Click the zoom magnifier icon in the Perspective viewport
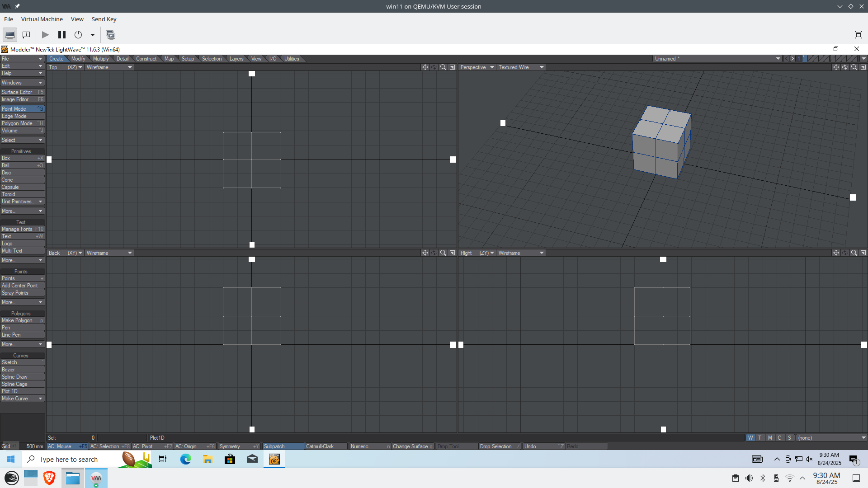 tap(854, 67)
